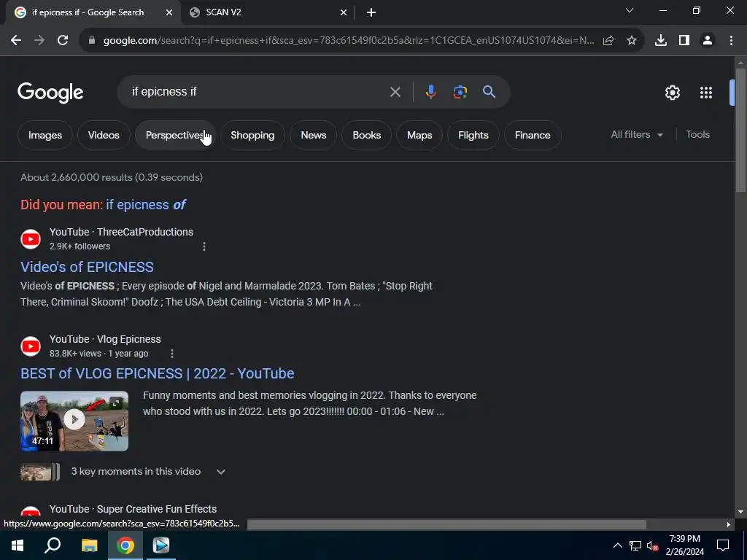Viewport: 747px width, 560px height.
Task: Select the if epicness if Google Search tab
Action: coord(93,13)
